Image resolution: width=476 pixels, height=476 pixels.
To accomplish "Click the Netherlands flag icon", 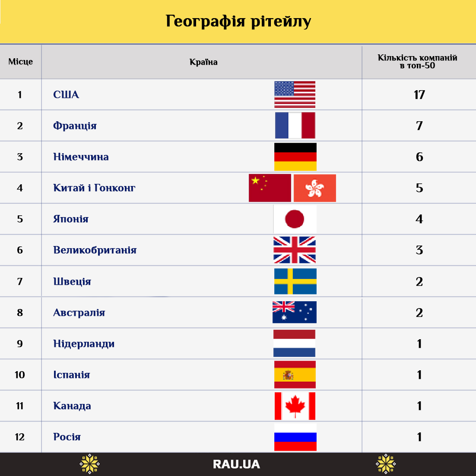I will (x=295, y=344).
